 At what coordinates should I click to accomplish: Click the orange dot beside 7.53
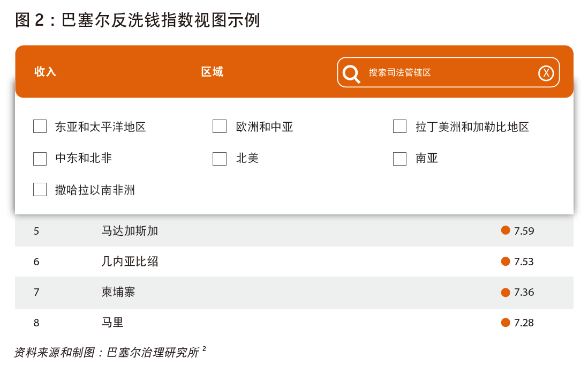tap(505, 261)
